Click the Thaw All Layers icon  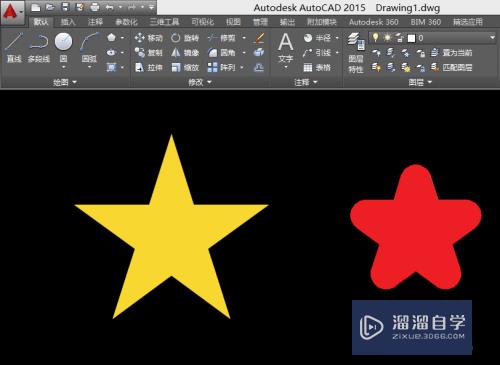[406, 68]
